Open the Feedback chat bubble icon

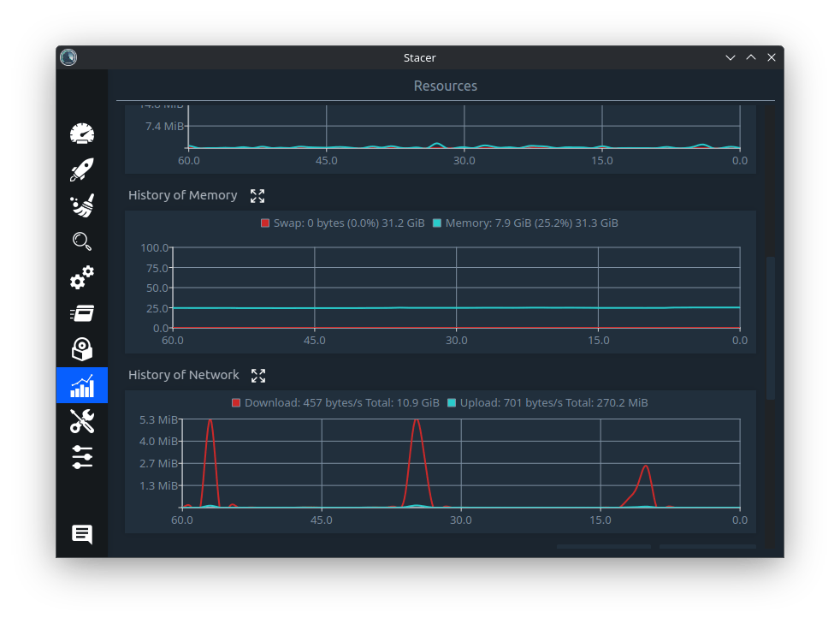point(82,534)
